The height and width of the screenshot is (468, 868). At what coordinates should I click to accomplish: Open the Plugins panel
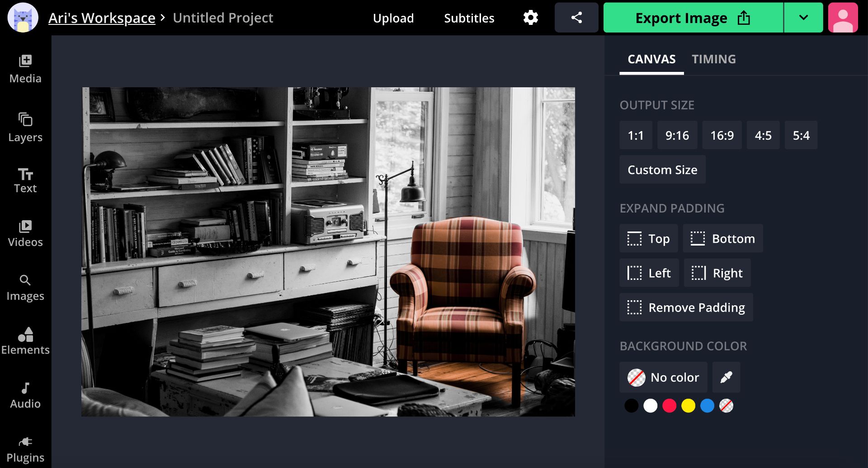coord(25,449)
